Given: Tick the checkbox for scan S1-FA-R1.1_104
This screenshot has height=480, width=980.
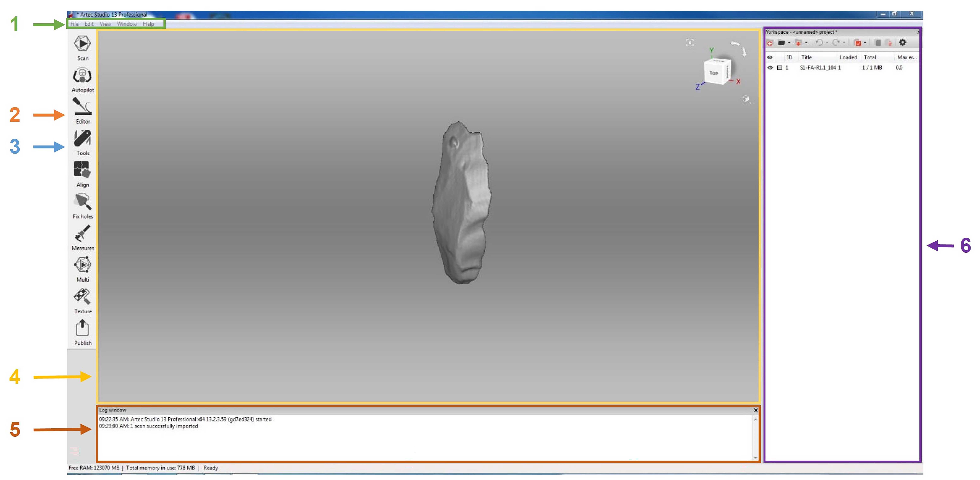Looking at the screenshot, I should click(780, 68).
